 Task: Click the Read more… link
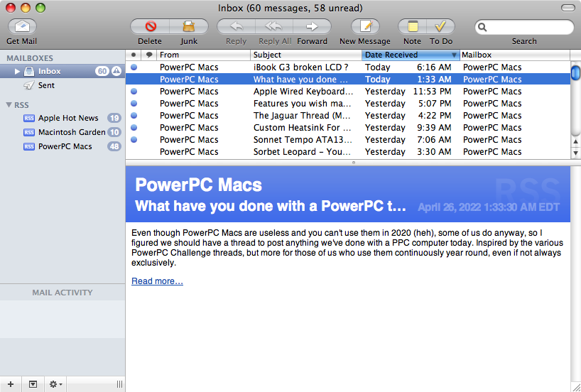pyautogui.click(x=157, y=281)
